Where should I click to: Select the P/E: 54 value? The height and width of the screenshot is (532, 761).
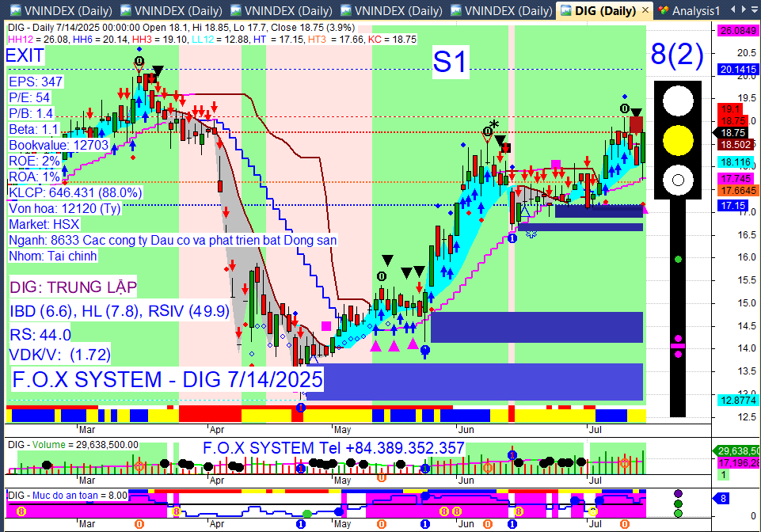(29, 97)
